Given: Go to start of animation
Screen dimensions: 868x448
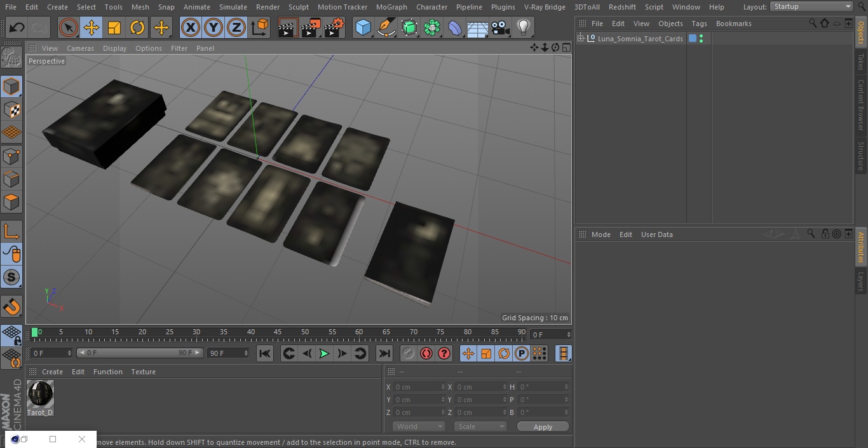Looking at the screenshot, I should [265, 353].
